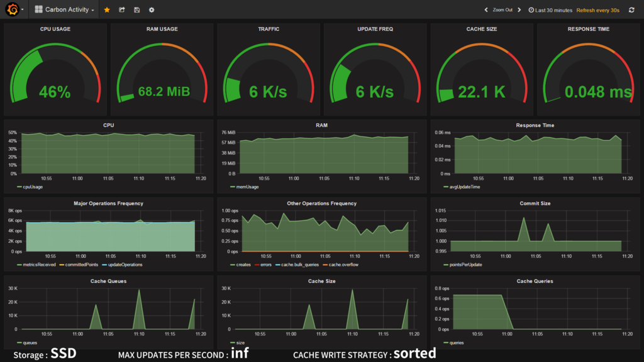The height and width of the screenshot is (362, 644).
Task: Star the Carbon Activity dashboard
Action: (107, 10)
